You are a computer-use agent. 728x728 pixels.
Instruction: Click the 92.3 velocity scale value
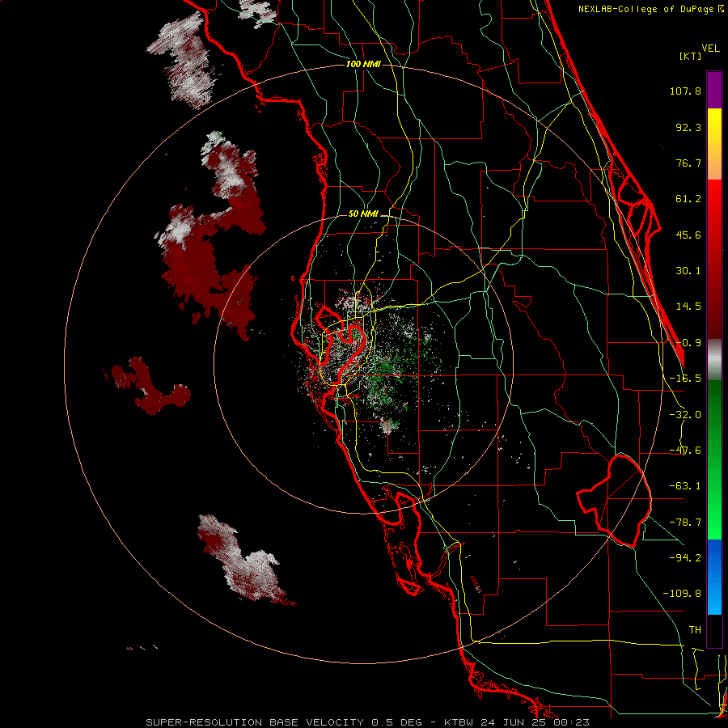(x=688, y=127)
